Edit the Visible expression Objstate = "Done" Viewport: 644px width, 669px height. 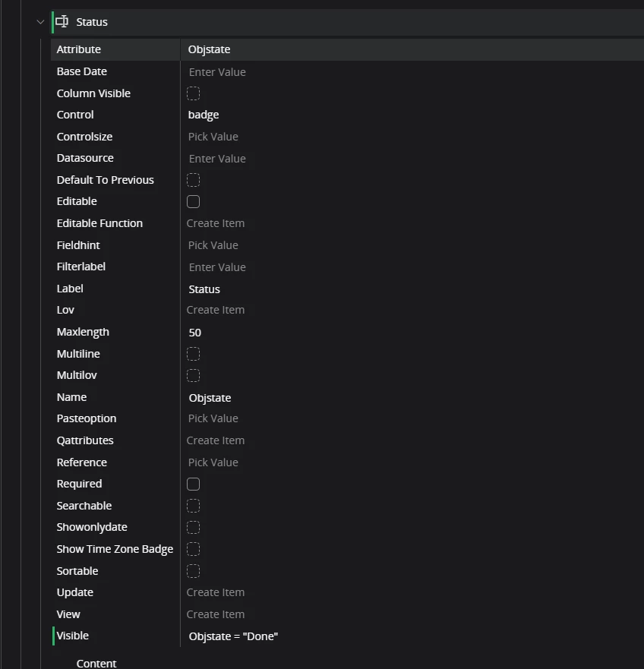tap(233, 636)
